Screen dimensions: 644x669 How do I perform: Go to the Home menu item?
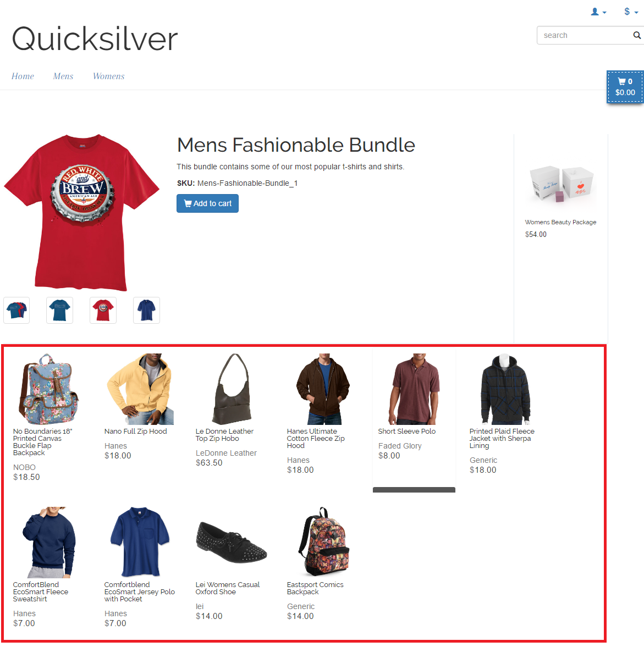pos(23,76)
